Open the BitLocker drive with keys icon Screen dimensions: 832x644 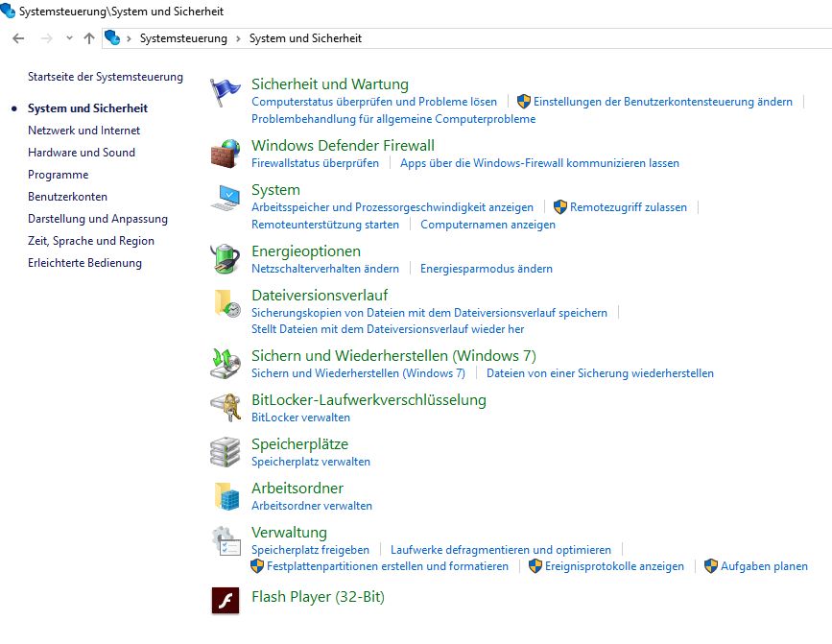coord(225,407)
